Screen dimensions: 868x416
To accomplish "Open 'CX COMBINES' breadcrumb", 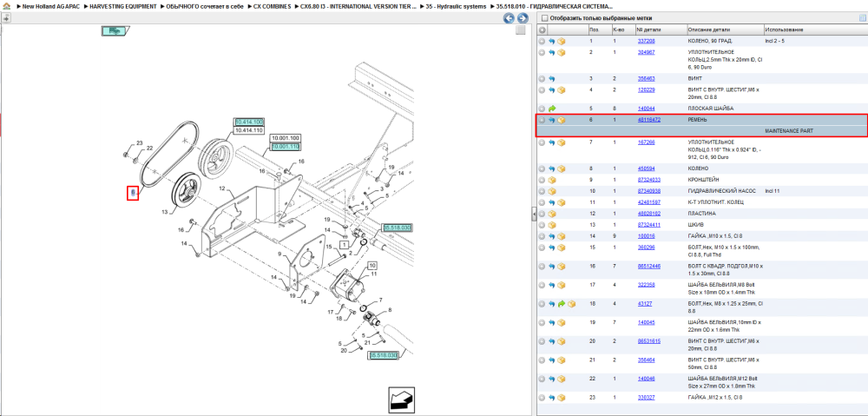I will pyautogui.click(x=272, y=6).
